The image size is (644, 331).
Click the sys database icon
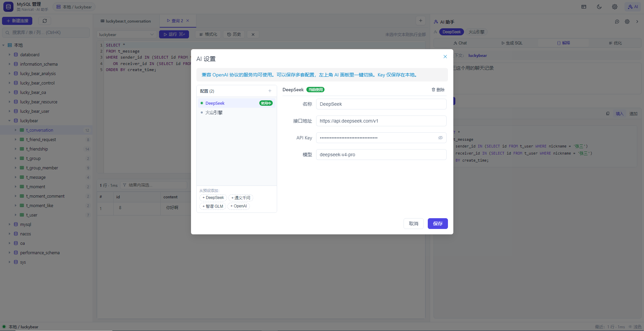16,262
